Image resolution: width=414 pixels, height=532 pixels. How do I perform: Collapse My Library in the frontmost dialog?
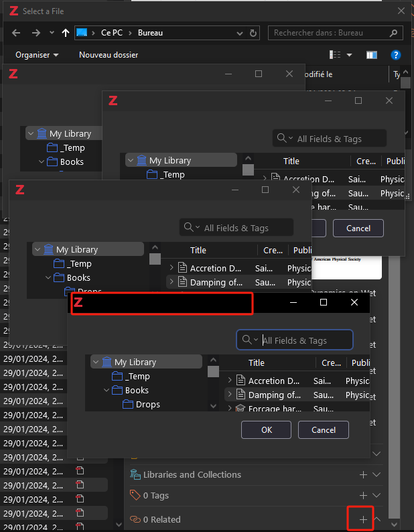(x=96, y=362)
